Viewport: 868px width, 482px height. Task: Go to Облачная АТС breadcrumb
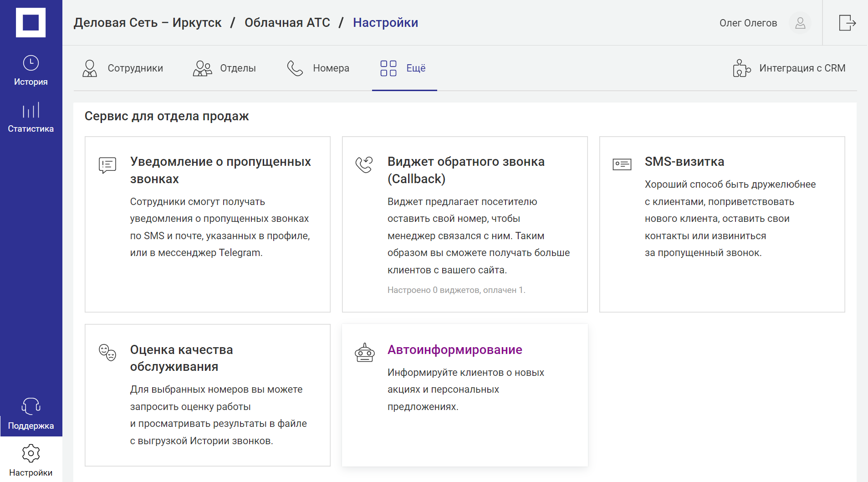287,23
